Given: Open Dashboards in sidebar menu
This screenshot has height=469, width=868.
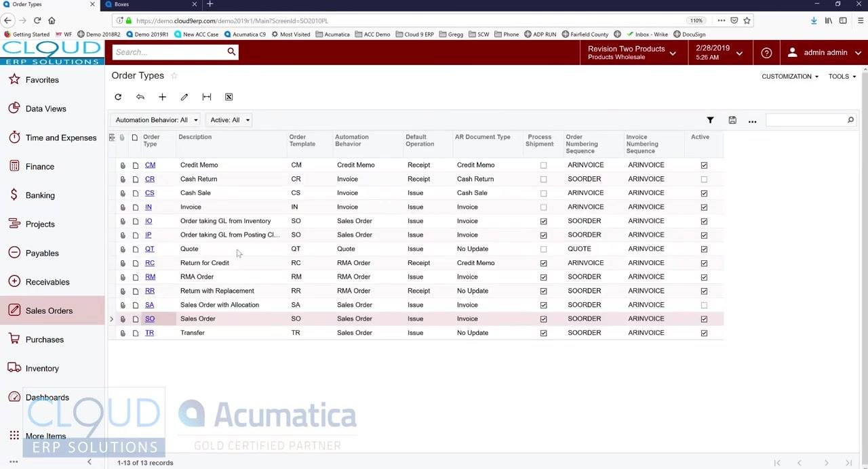Looking at the screenshot, I should pyautogui.click(x=47, y=397).
